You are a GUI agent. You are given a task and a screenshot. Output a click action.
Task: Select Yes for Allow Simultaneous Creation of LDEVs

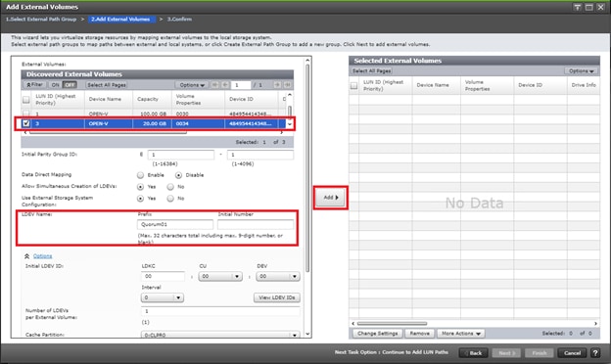pos(140,187)
